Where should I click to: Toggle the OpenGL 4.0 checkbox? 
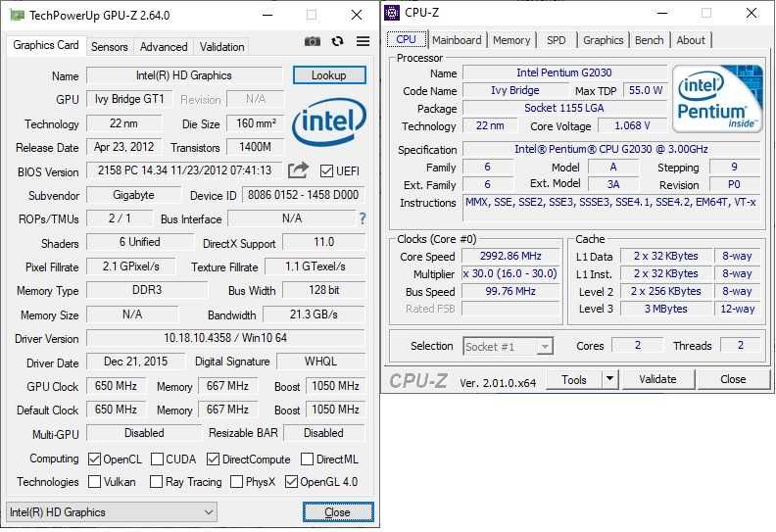click(291, 481)
